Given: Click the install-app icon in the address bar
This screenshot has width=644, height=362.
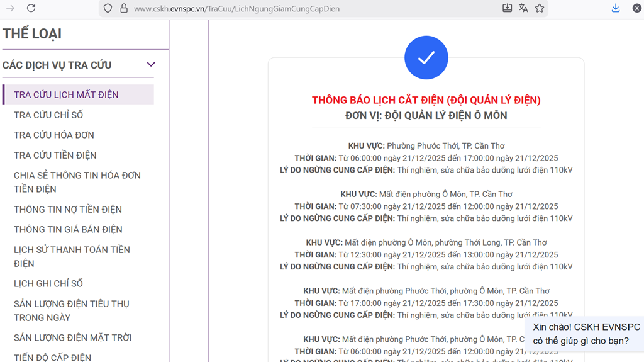Looking at the screenshot, I should [x=507, y=8].
